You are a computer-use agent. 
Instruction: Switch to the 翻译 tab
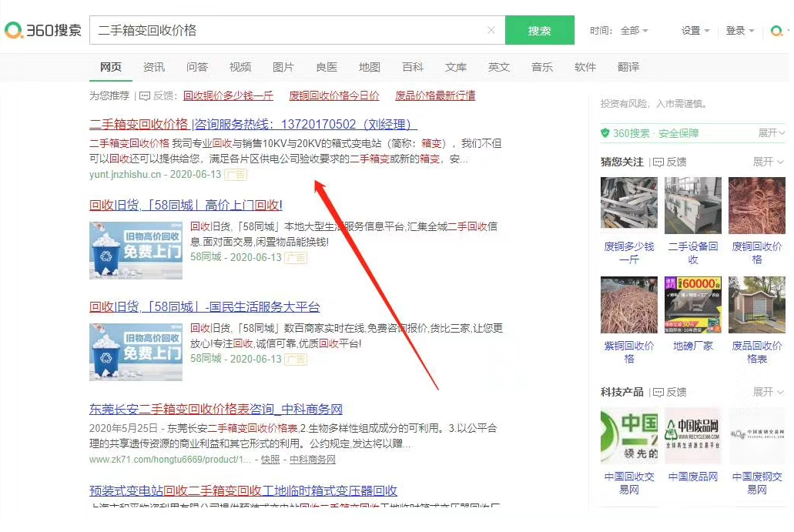628,67
